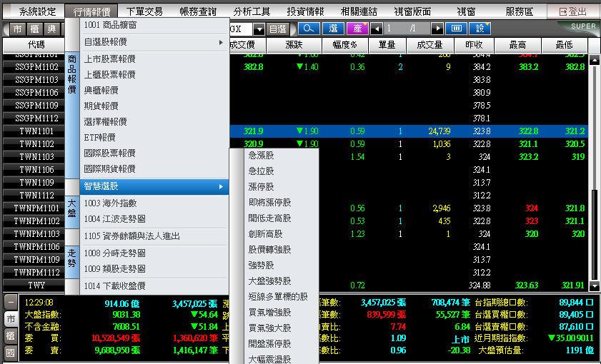Click the blue 選 selection icon
The height and width of the screenshot is (364, 601).
[333, 29]
